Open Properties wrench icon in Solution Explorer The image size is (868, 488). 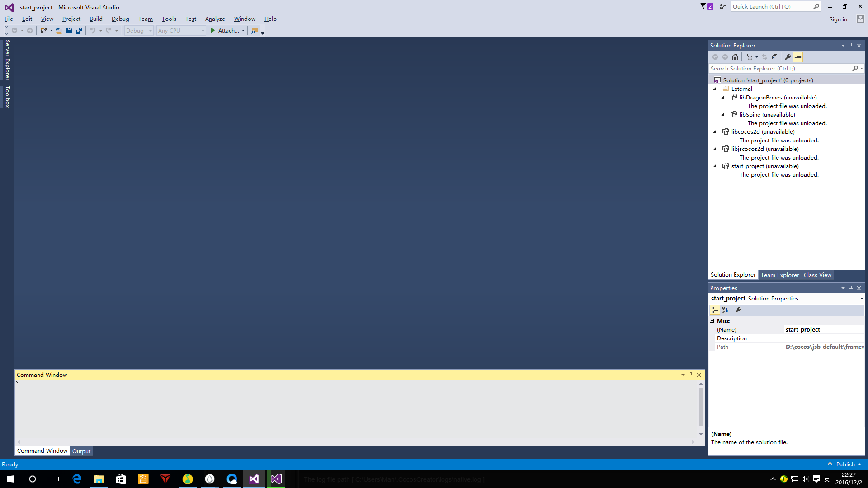[x=788, y=57]
